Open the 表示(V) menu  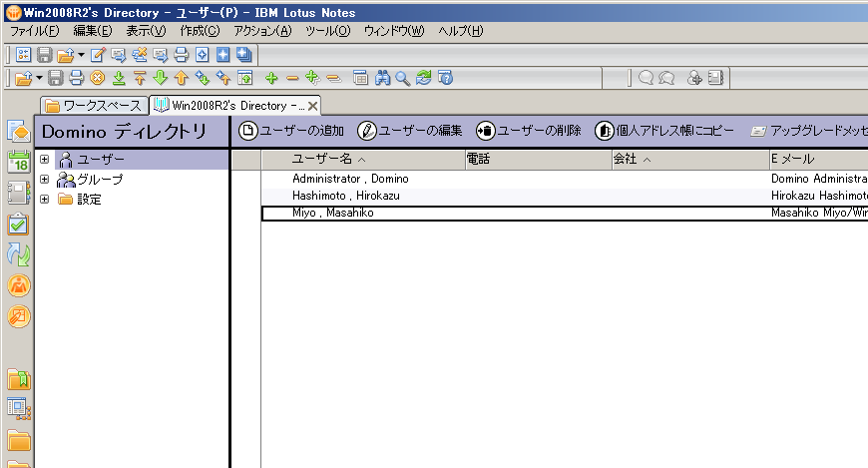[146, 31]
